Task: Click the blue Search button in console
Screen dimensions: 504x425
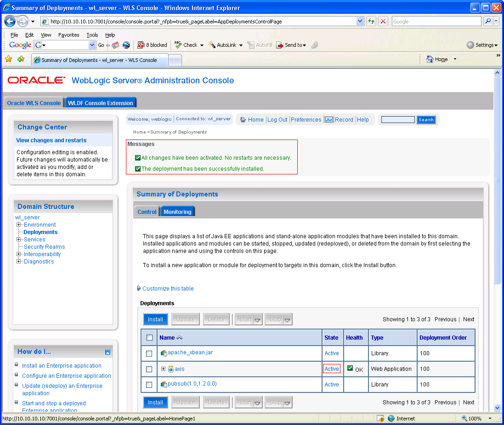Action: 426,120
